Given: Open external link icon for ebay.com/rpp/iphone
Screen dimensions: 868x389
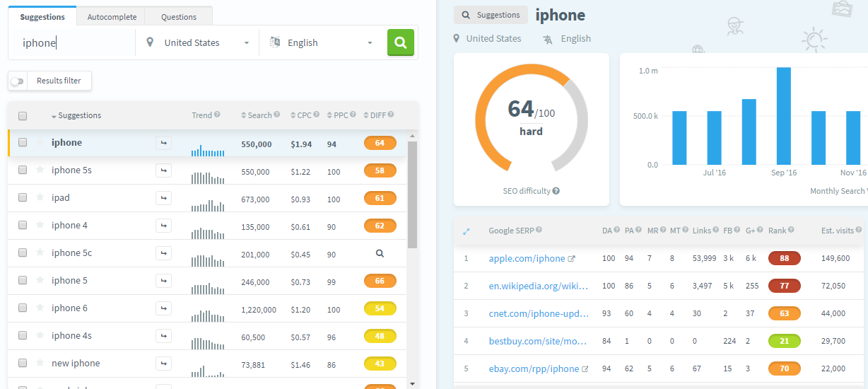Looking at the screenshot, I should point(585,369).
